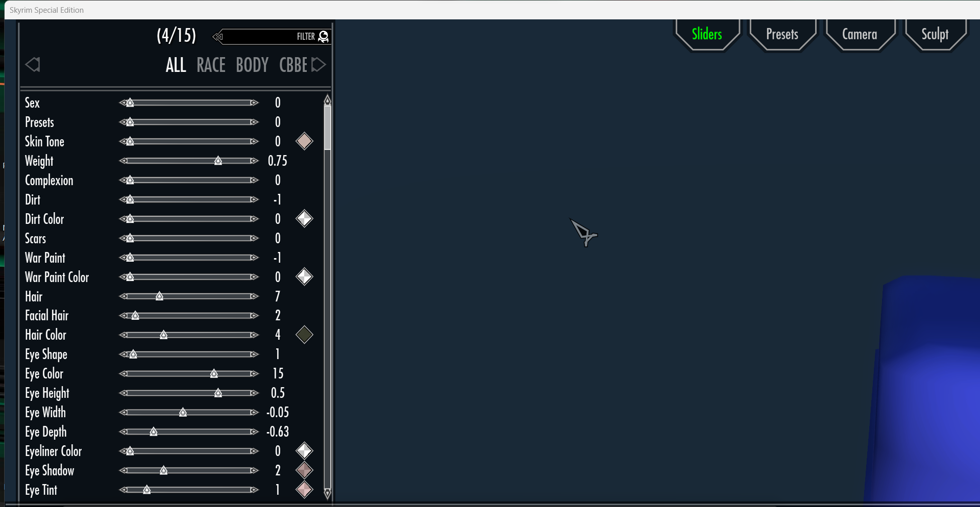
Task: Click the Weight value 0.75
Action: click(278, 161)
